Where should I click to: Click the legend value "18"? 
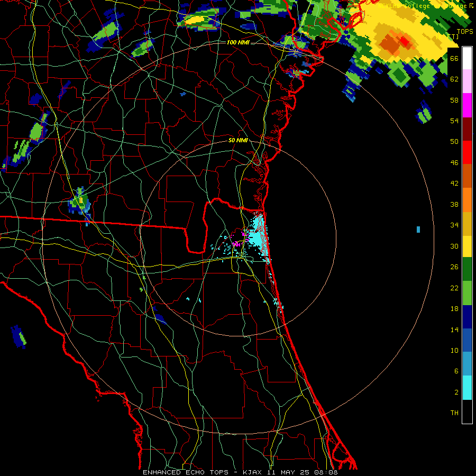[454, 309]
